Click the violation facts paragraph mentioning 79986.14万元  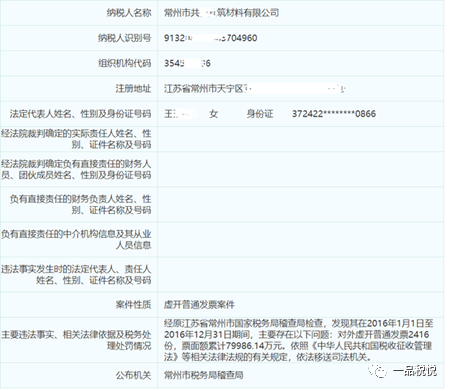[298, 340]
